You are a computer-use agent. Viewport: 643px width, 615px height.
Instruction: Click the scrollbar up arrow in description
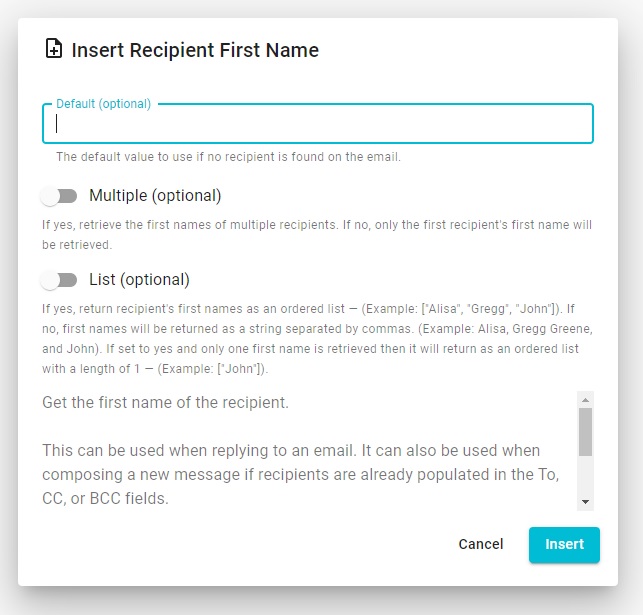(586, 399)
